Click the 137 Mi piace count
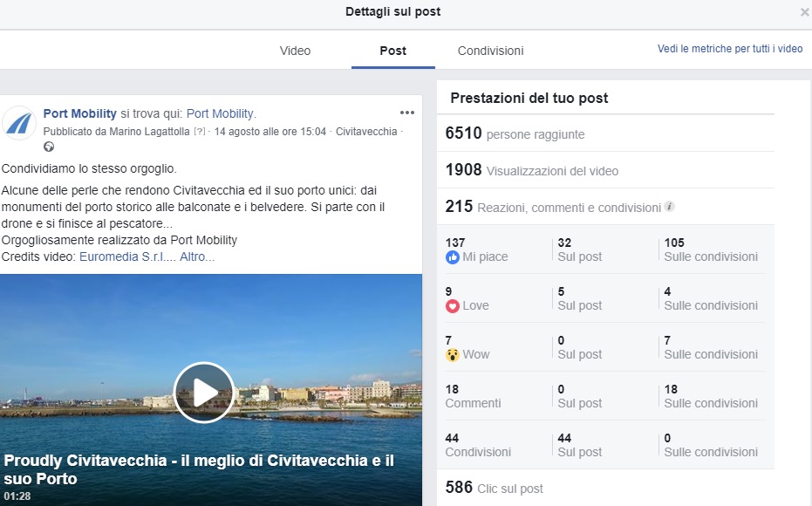 (x=455, y=243)
